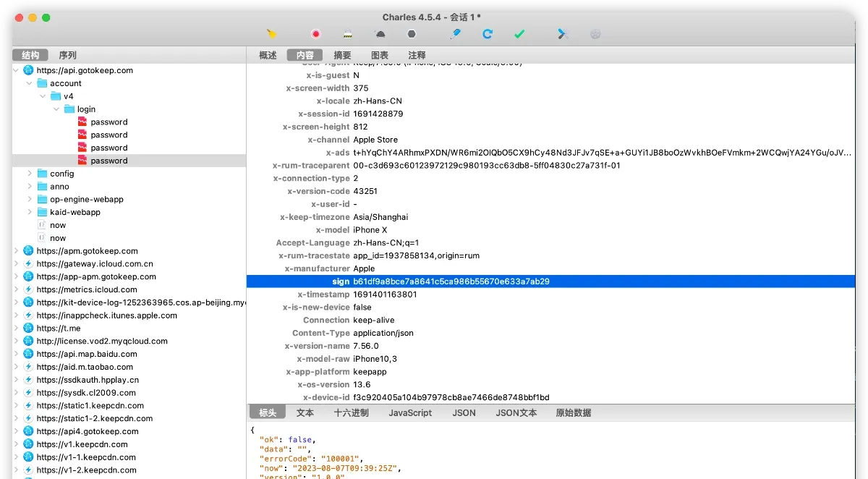Screen dimensions: 868x479
Task: Click the globe icon beside https://api.gotokeep.com
Action: [x=28, y=70]
